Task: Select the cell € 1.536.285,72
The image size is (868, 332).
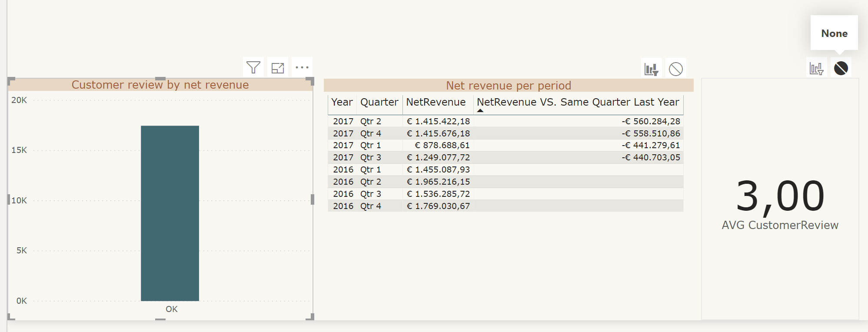Action: 438,194
